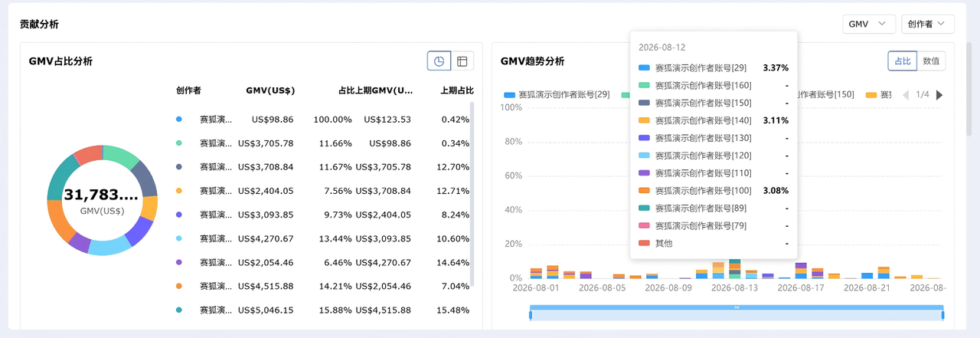980x338 pixels.
Task: Toggle legend item 赛狐演示创作者账号[29]
Action: coord(557,95)
